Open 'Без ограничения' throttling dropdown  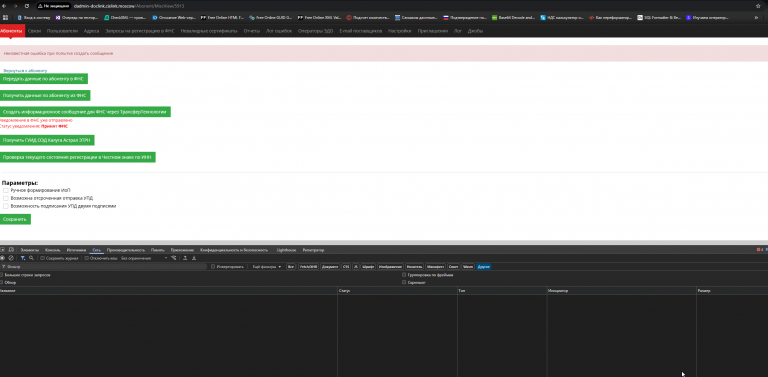tap(144, 258)
